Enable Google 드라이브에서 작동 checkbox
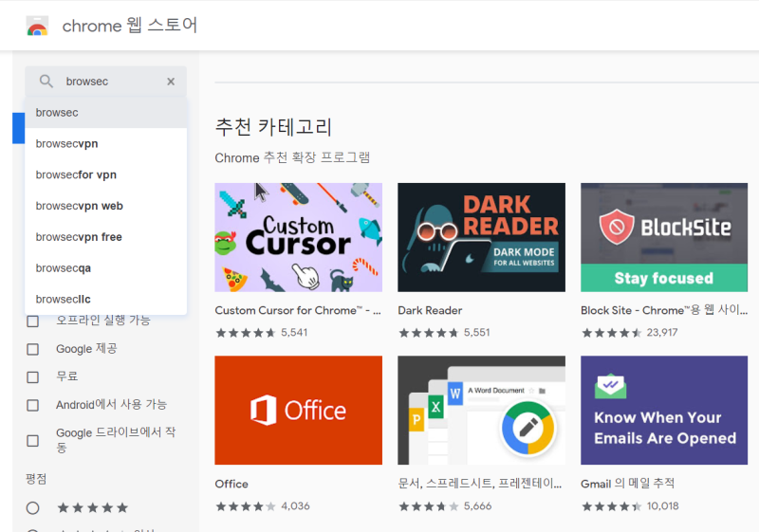This screenshot has width=759, height=532. [32, 441]
